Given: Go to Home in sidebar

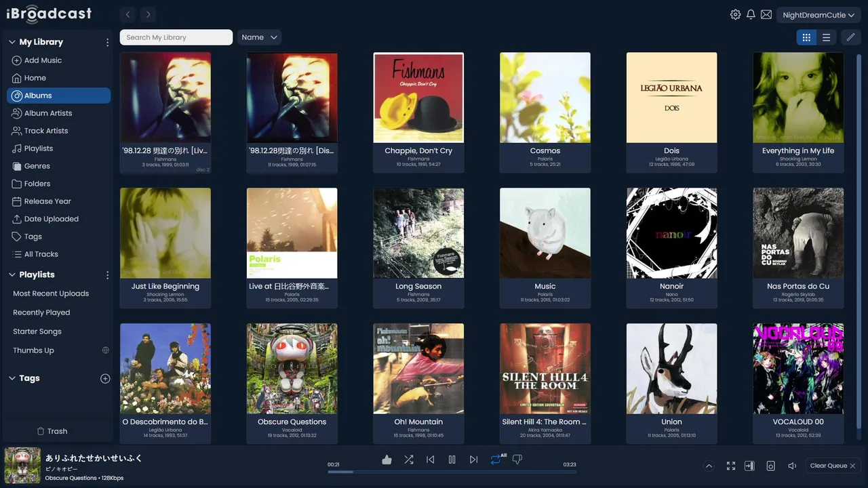Looking at the screenshot, I should tap(58, 78).
